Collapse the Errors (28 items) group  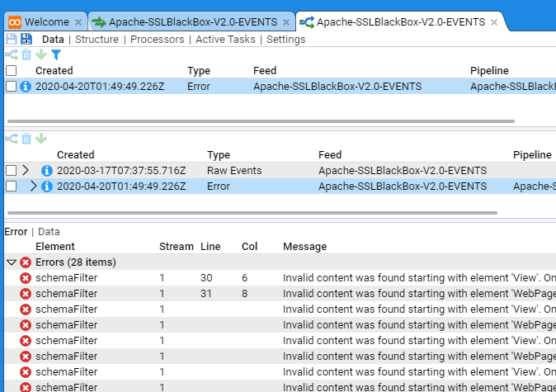pos(12,262)
